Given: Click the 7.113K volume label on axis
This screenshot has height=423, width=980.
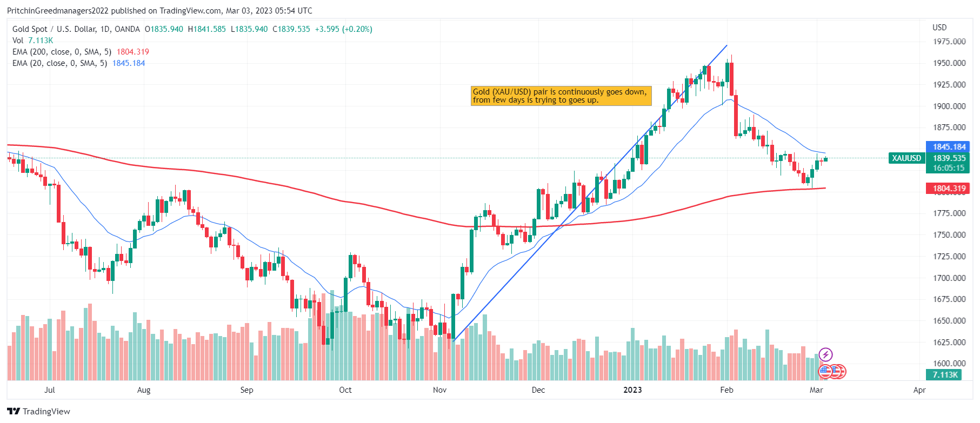Looking at the screenshot, I should (944, 375).
